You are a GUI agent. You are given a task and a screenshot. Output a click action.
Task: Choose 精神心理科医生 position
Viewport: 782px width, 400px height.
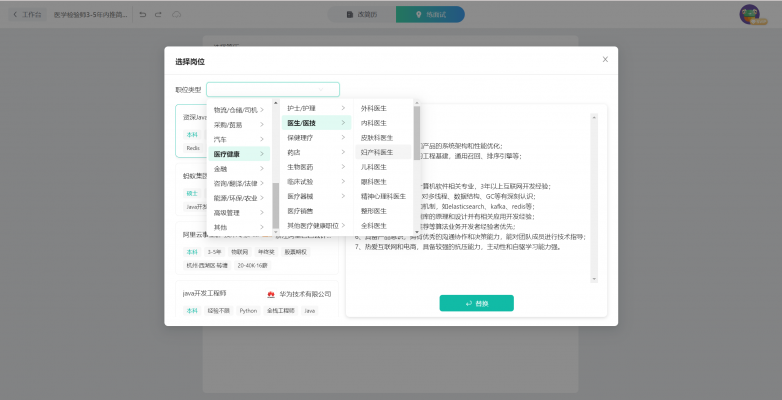[383, 196]
